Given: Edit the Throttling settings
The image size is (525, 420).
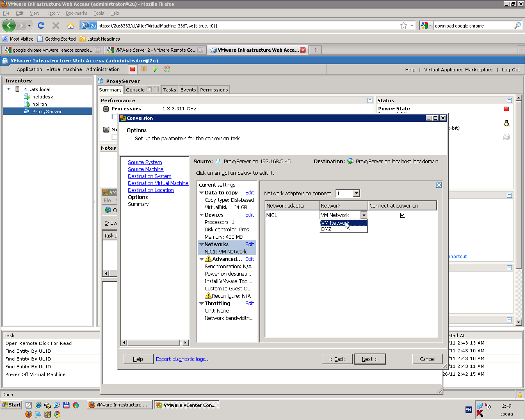Looking at the screenshot, I should (249, 304).
